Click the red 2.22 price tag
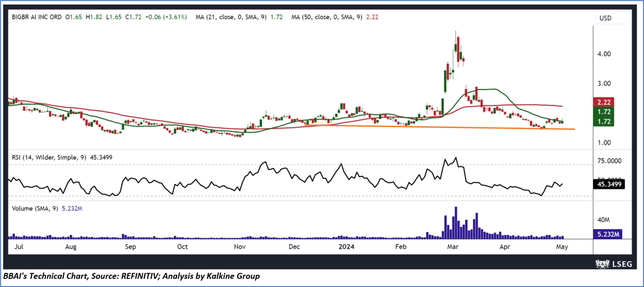644x287 pixels. [x=603, y=102]
